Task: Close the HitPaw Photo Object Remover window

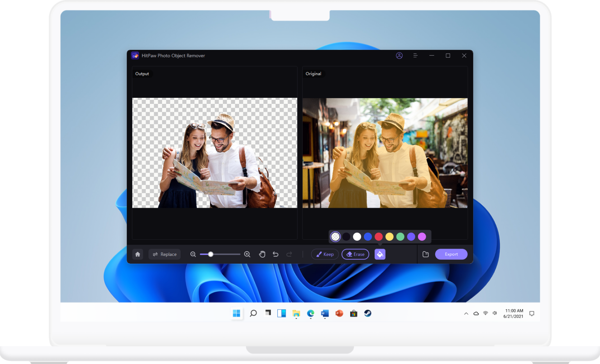Action: [x=464, y=56]
